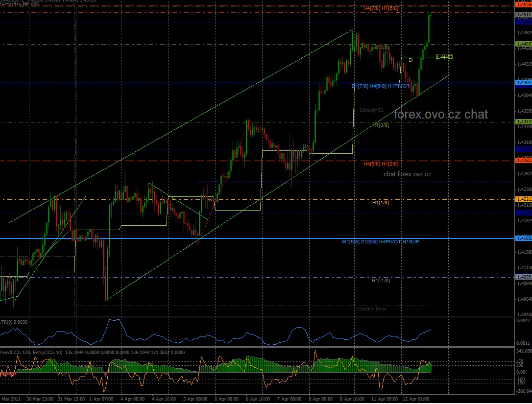
Task: Click the '8 Apr 00:00' time axis label
Action: tap(321, 399)
